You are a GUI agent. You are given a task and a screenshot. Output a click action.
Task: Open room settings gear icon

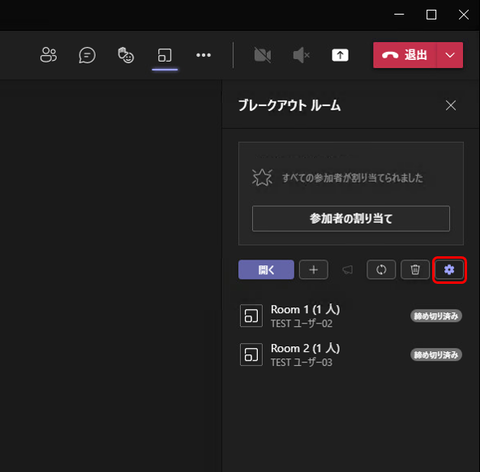click(449, 270)
